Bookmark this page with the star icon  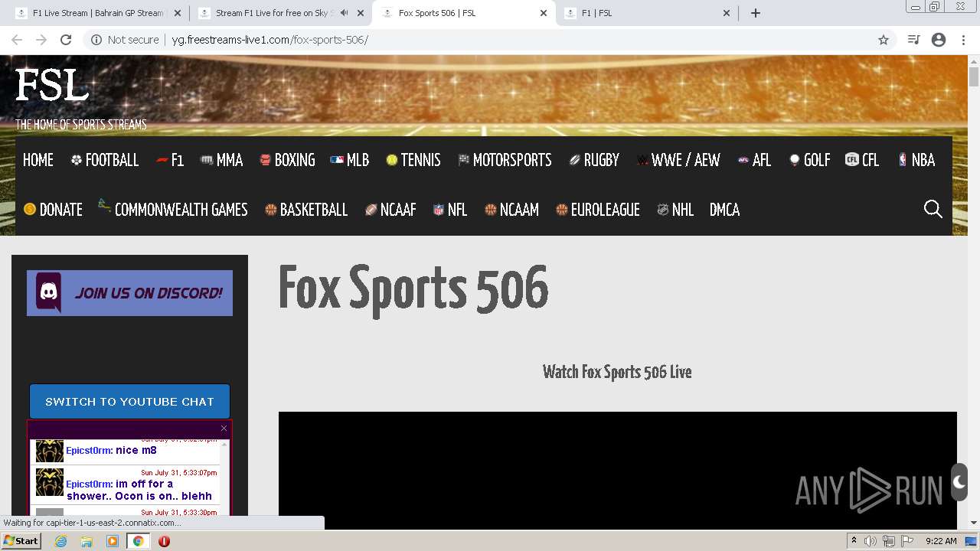pos(884,40)
